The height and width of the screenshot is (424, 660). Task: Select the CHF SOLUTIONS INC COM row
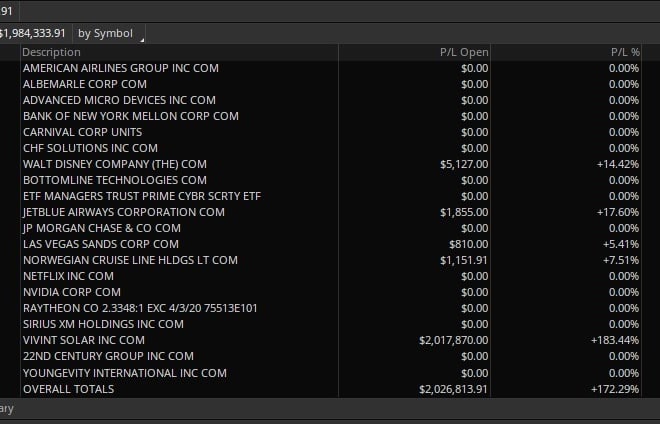tap(90, 148)
